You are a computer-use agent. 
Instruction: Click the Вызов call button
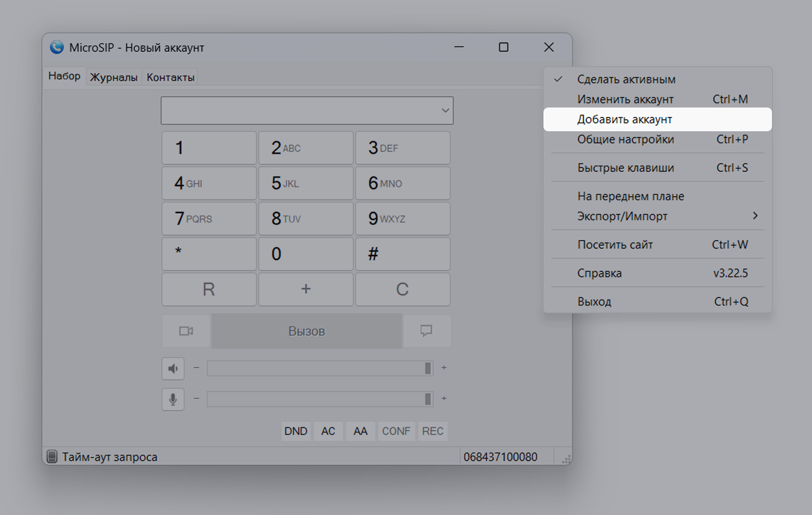tap(307, 331)
